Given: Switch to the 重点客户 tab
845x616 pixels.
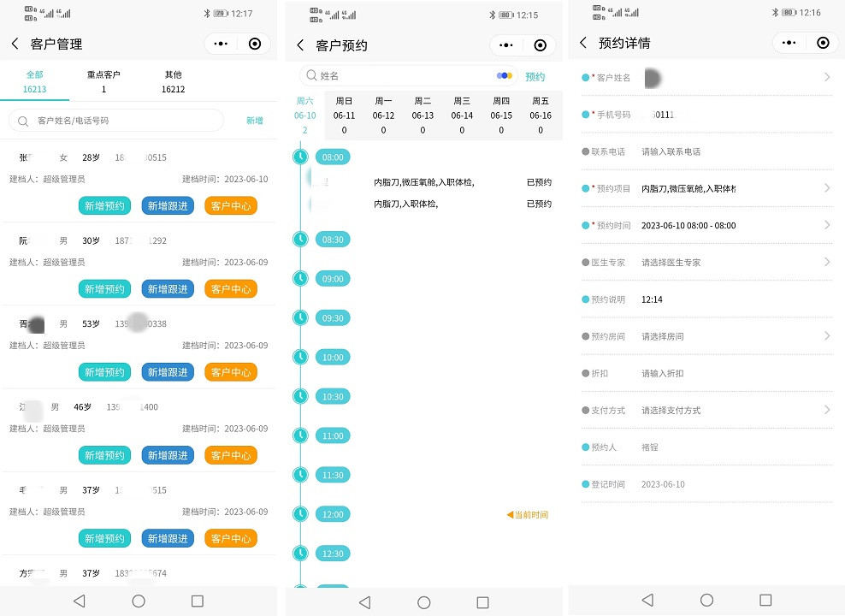Looking at the screenshot, I should click(103, 81).
